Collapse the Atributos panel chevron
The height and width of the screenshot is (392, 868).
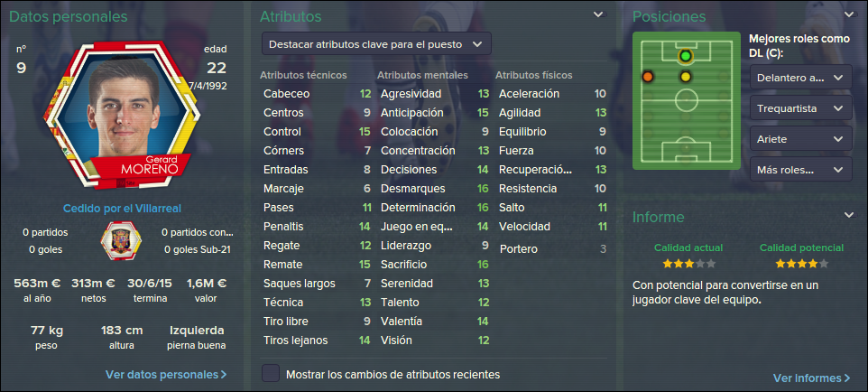[x=598, y=15]
